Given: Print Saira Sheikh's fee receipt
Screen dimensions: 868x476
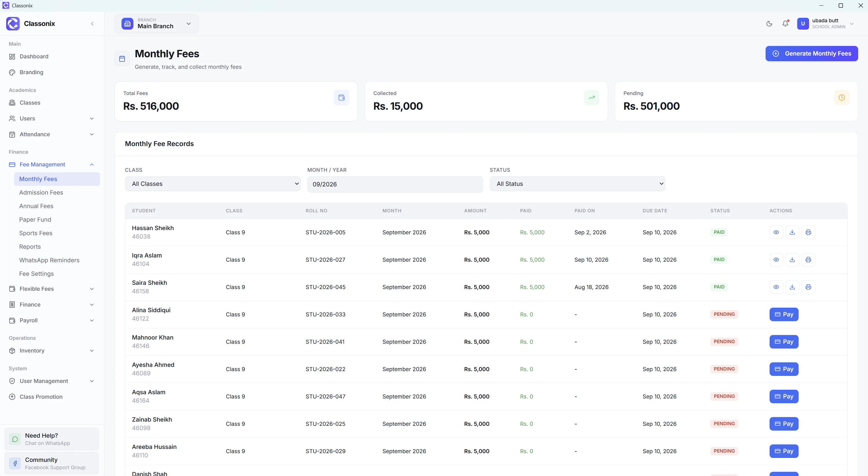Looking at the screenshot, I should pos(808,287).
